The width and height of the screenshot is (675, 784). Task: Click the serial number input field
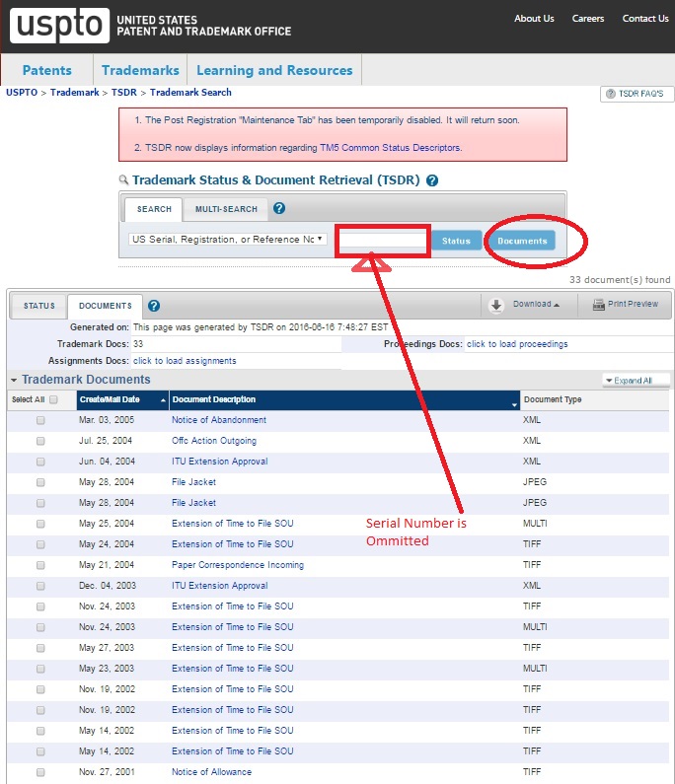click(x=383, y=241)
